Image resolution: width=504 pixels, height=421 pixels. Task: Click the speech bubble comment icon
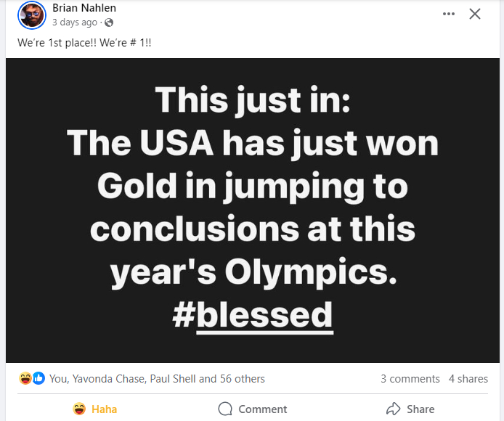coord(225,409)
